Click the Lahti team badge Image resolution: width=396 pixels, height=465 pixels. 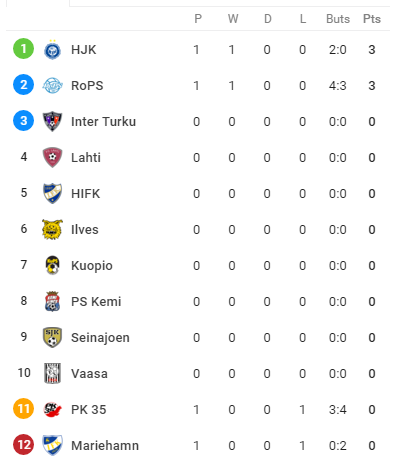coord(52,157)
